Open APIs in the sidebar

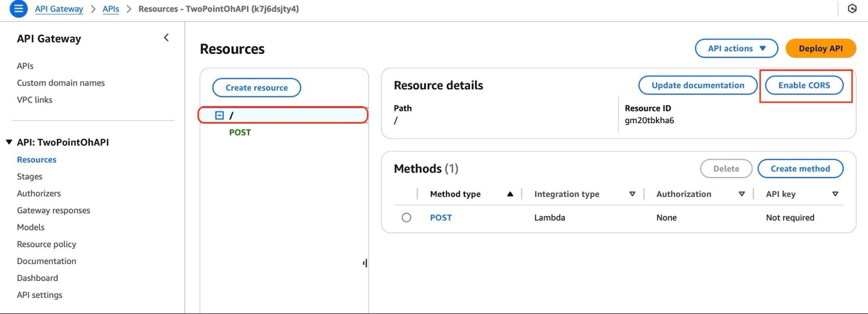tap(25, 66)
